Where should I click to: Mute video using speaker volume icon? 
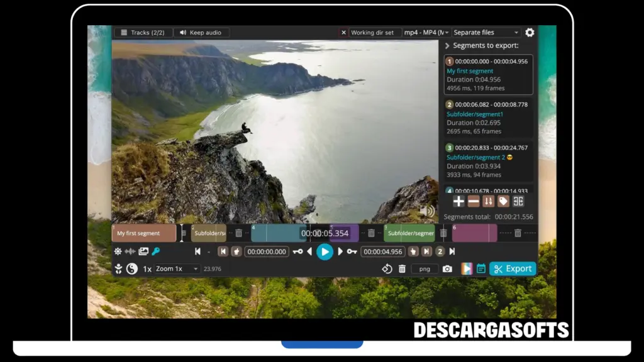pos(428,211)
